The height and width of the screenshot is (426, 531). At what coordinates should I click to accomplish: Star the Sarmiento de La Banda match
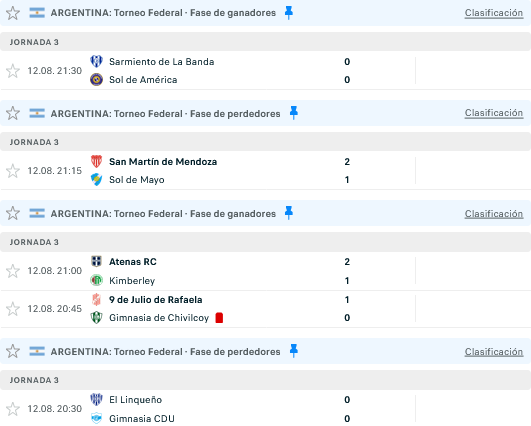click(x=13, y=71)
